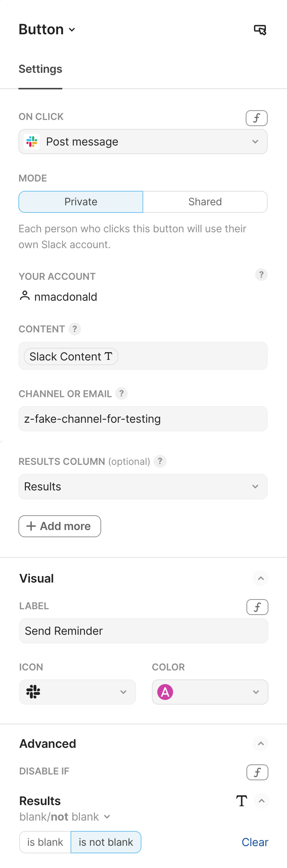Open formula editor for the Label field
This screenshot has width=287, height=868.
[257, 607]
